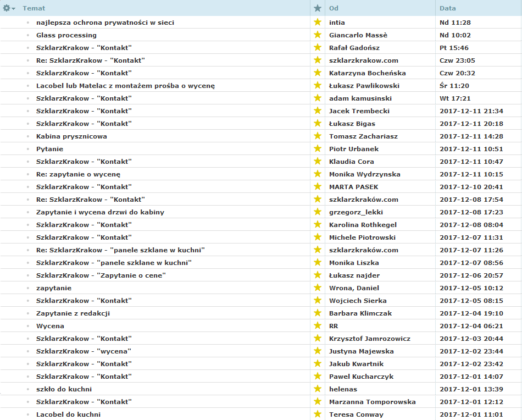This screenshot has width=522, height=420.
Task: Click unread dot beside 'Glass processing'
Action: pos(28,35)
